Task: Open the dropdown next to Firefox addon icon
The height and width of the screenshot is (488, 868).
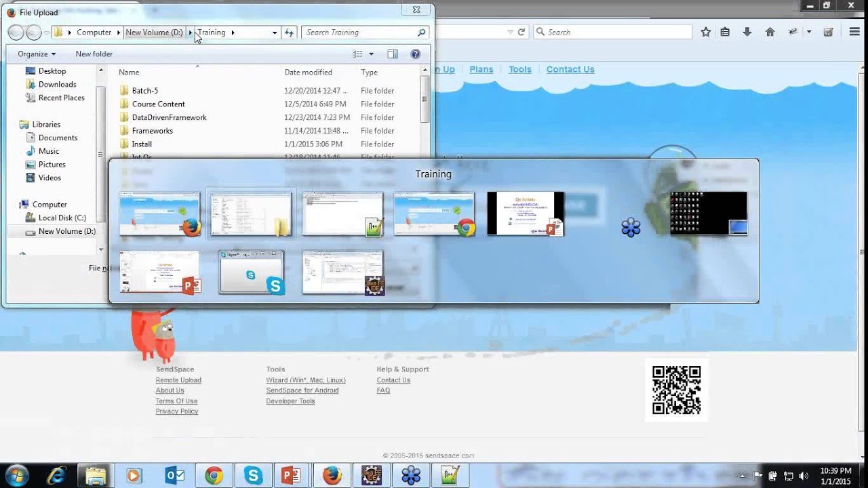Action: pyautogui.click(x=809, y=32)
